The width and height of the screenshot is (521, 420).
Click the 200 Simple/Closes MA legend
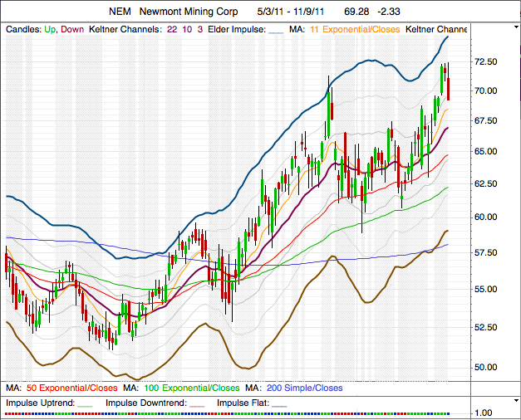(x=304, y=388)
